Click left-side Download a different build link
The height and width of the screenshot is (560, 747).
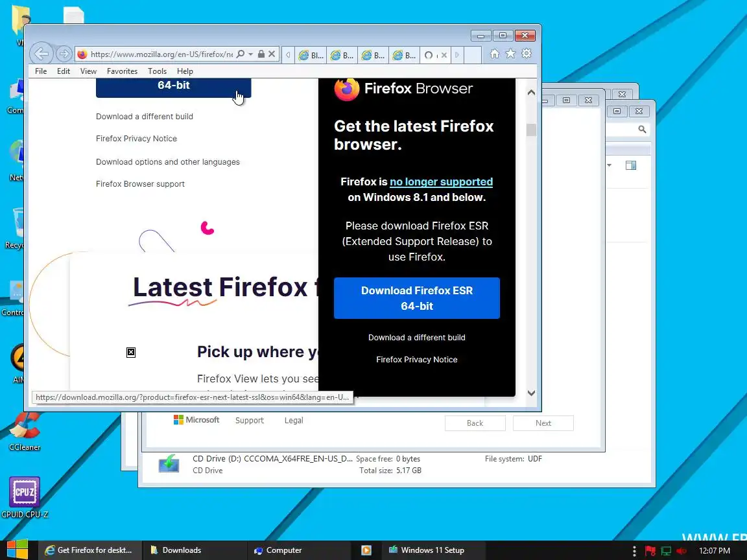[145, 116]
